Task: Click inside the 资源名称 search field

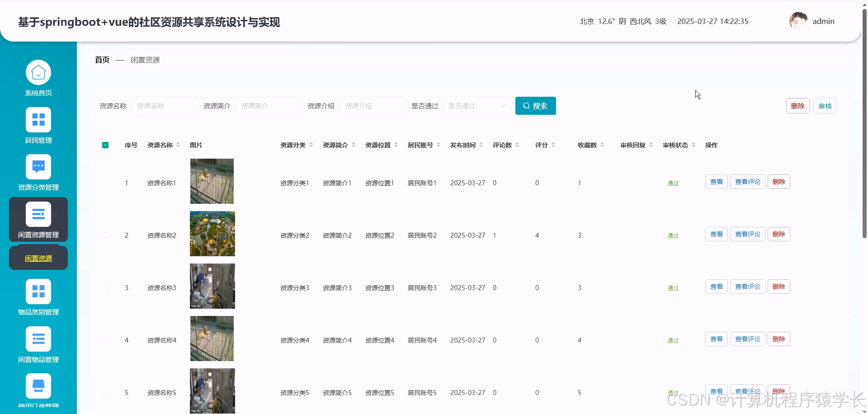Action: (165, 105)
